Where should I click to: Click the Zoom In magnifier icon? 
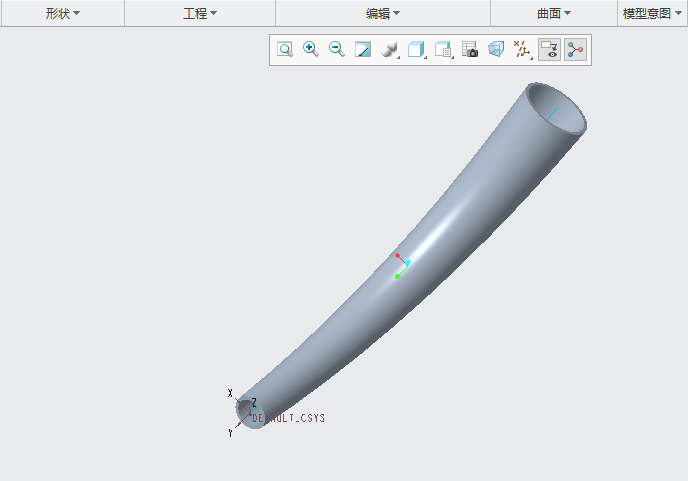311,49
